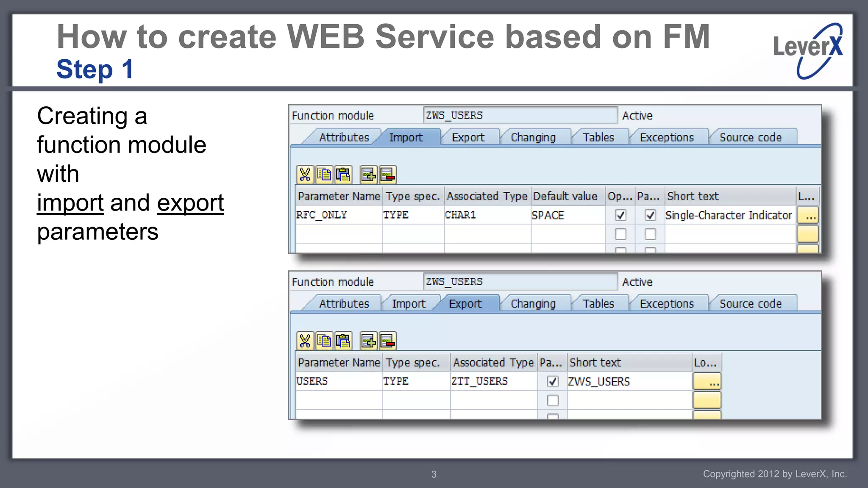Viewport: 868px width, 488px height.
Task: Toggle the Optional checkbox for RFC_ONLY
Action: (x=620, y=215)
